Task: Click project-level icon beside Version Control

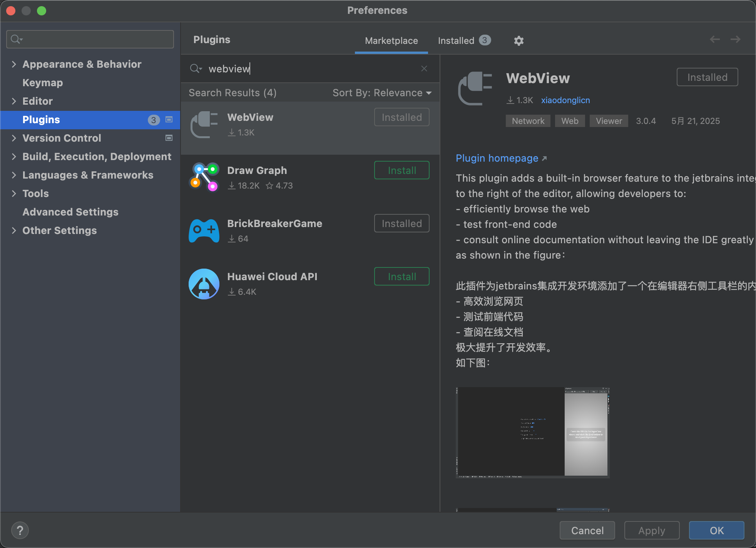Action: 169,138
